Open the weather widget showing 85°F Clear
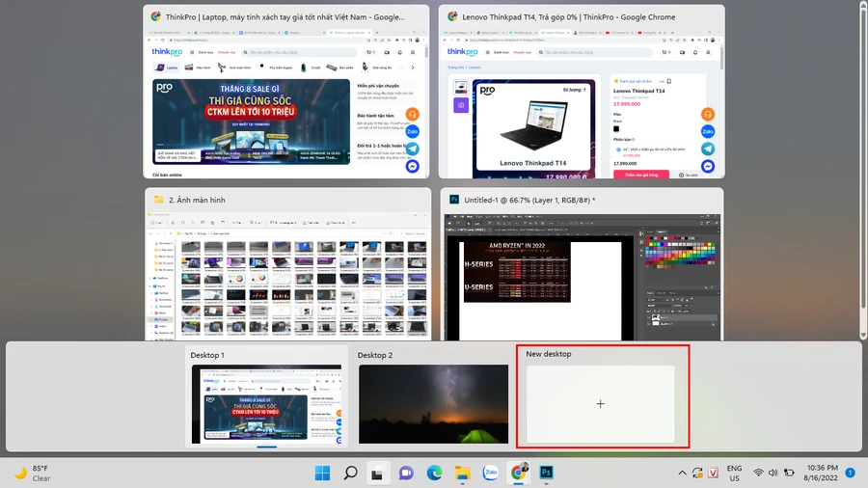This screenshot has height=488, width=868. click(x=32, y=474)
